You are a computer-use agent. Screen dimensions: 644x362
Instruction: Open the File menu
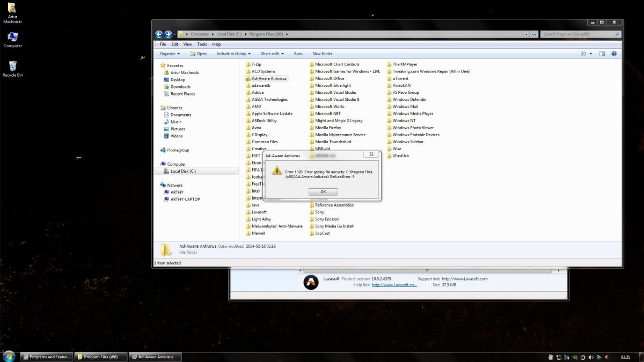163,45
